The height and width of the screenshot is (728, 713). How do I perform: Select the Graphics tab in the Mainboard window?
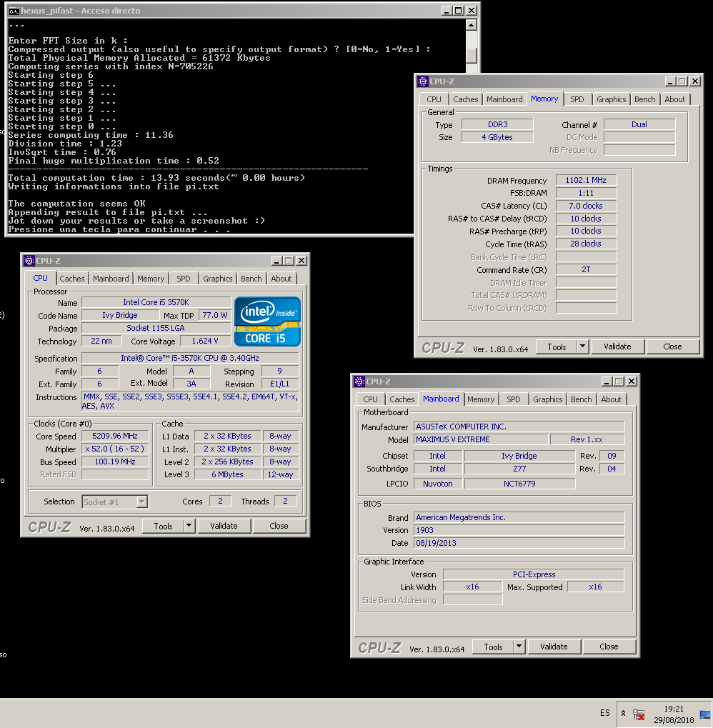pos(548,399)
